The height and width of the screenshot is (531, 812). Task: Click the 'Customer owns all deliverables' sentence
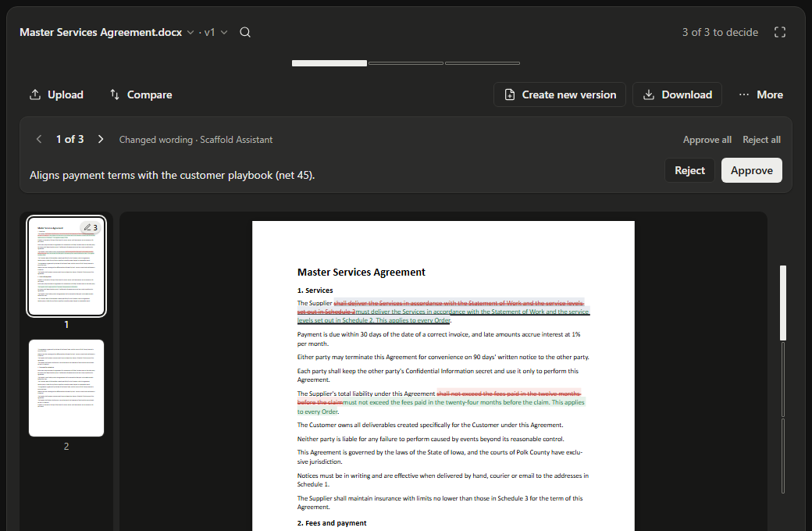pyautogui.click(x=430, y=425)
